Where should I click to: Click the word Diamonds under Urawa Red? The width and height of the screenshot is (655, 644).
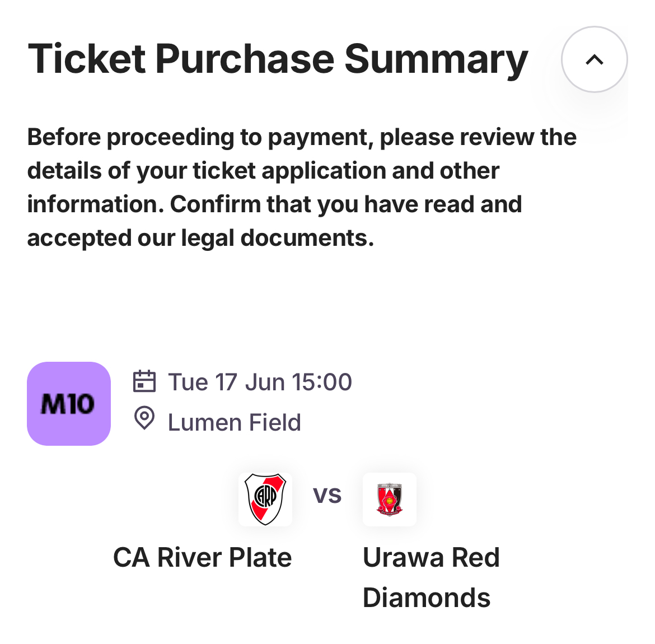tap(426, 598)
